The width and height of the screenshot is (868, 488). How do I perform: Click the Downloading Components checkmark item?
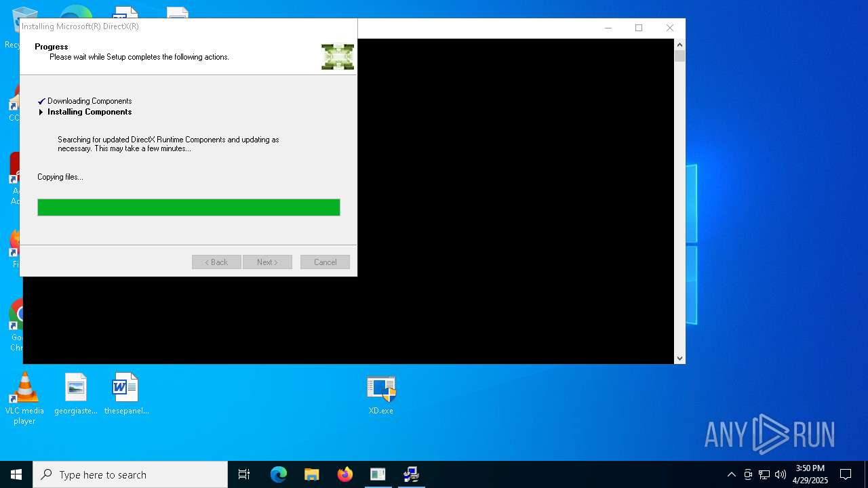[x=85, y=101]
